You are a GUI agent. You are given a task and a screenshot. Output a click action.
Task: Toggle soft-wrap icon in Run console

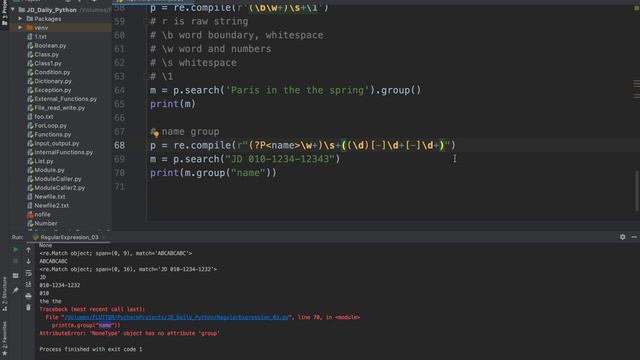[29, 273]
